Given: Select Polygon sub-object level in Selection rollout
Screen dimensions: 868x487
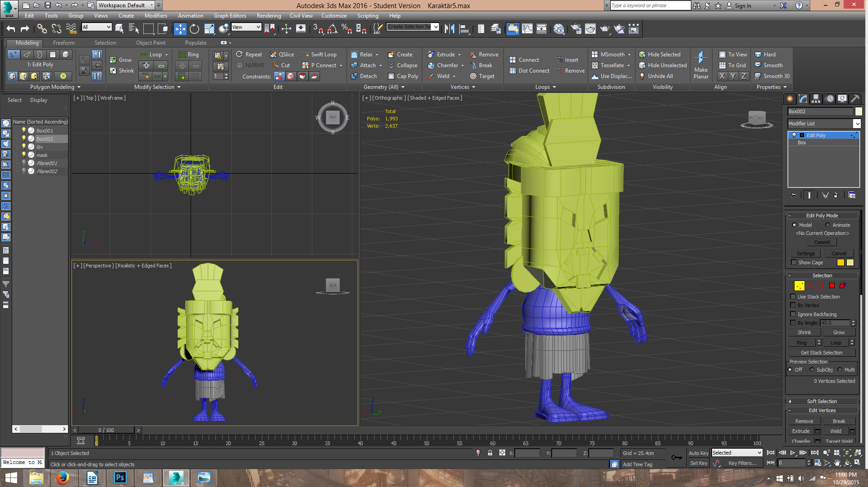Looking at the screenshot, I should tap(832, 285).
